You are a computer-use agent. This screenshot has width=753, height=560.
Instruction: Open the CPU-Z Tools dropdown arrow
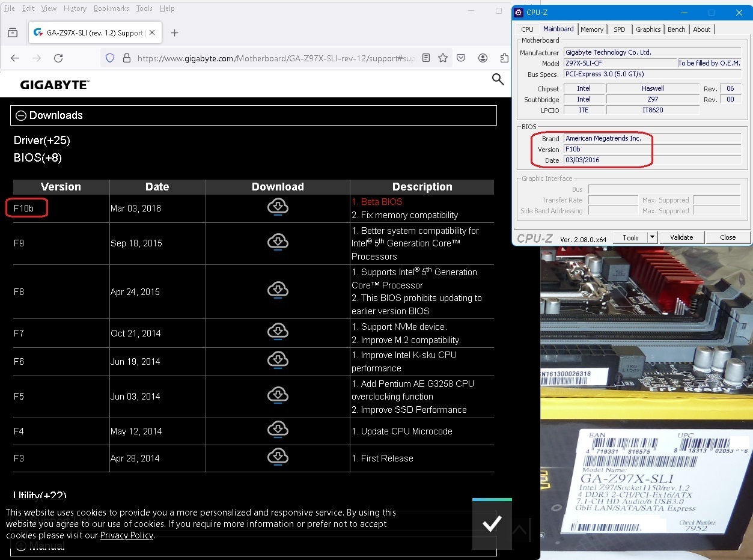click(x=653, y=237)
